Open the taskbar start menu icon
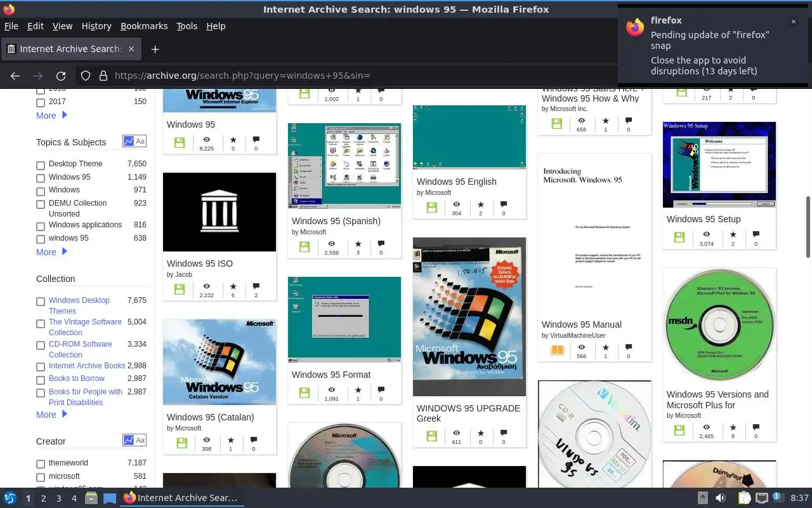Screen dimensions: 812x508 click(10, 498)
